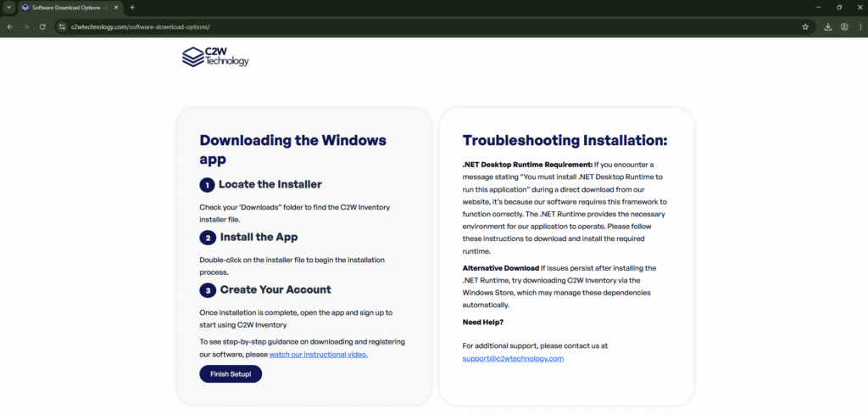This screenshot has height=415, width=868.
Task: Click the step 1 number badge
Action: click(x=207, y=185)
